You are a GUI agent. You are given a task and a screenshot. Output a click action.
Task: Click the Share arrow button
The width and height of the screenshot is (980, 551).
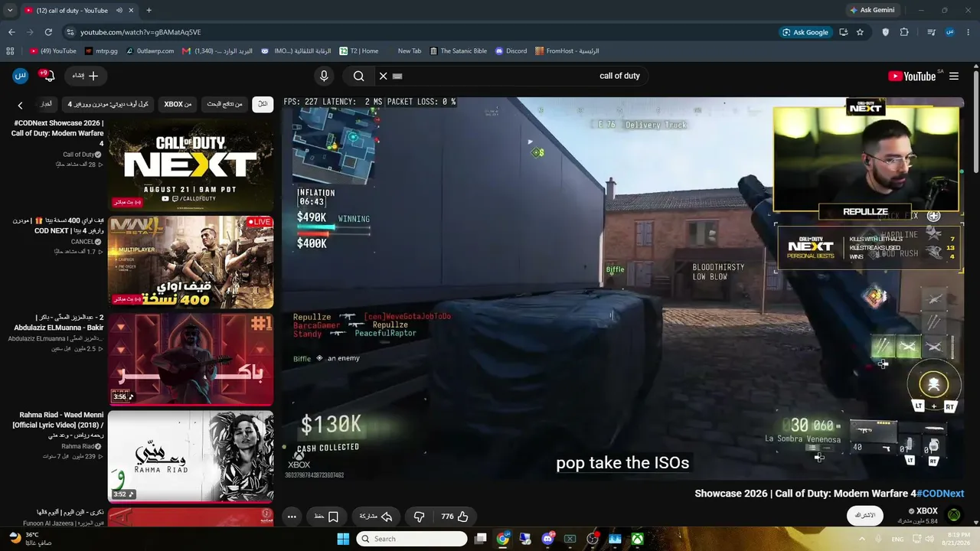click(376, 517)
